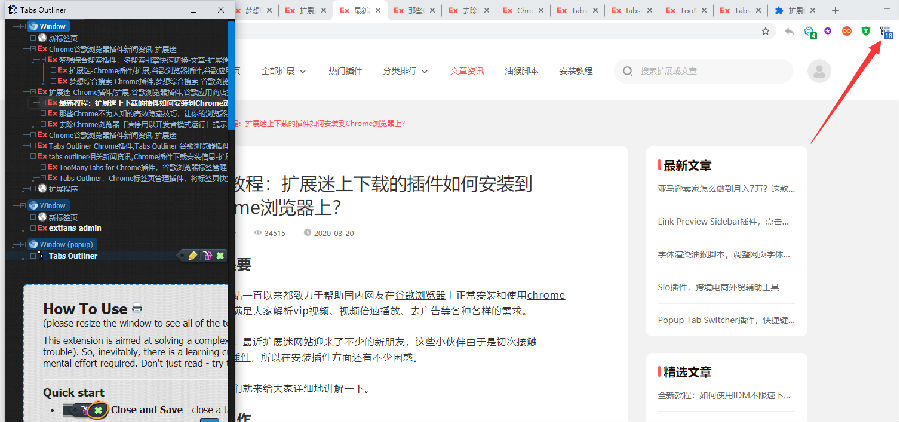This screenshot has width=899, height=422.
Task: Click the orange round extension icon in toolbar
Action: click(847, 32)
